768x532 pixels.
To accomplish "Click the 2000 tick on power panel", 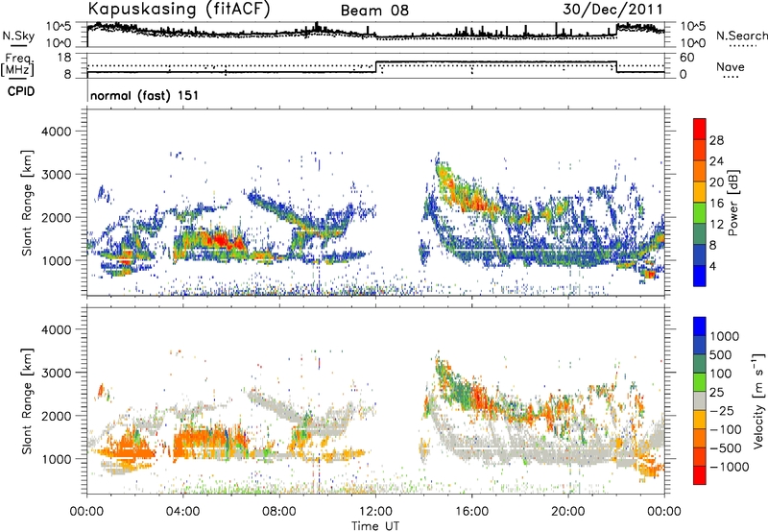I will pyautogui.click(x=56, y=217).
